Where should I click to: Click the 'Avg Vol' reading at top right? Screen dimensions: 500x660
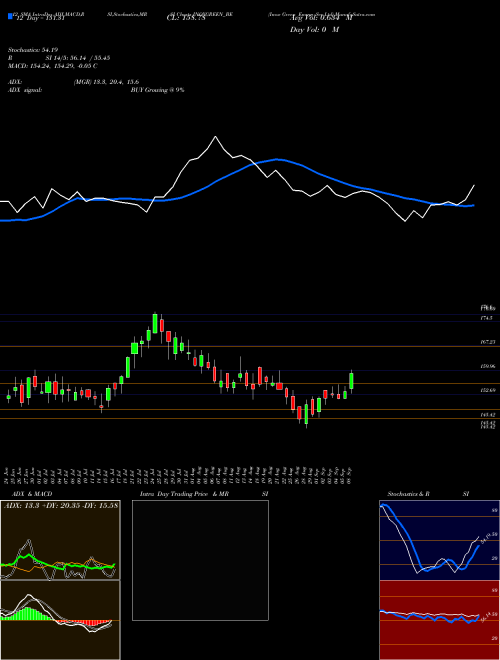click(x=321, y=19)
